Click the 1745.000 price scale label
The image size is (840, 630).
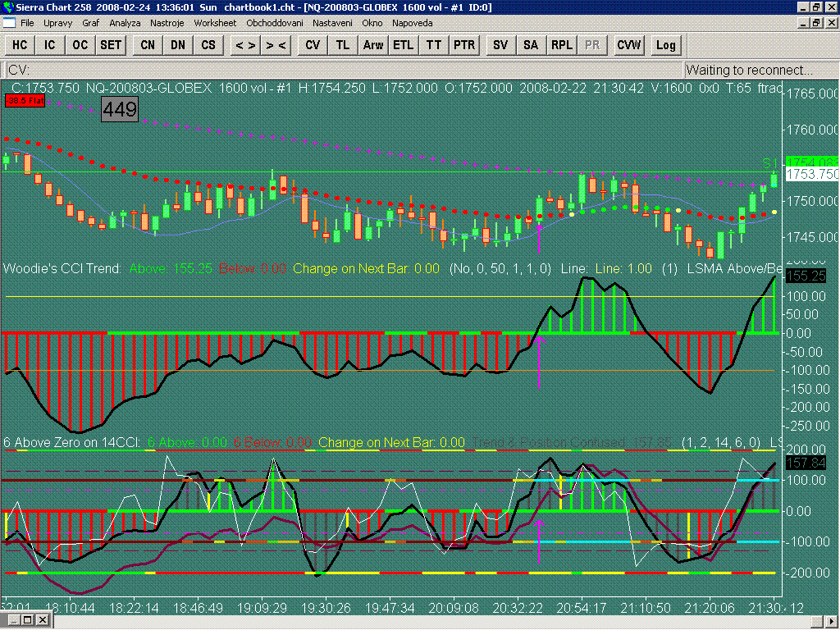pos(813,237)
